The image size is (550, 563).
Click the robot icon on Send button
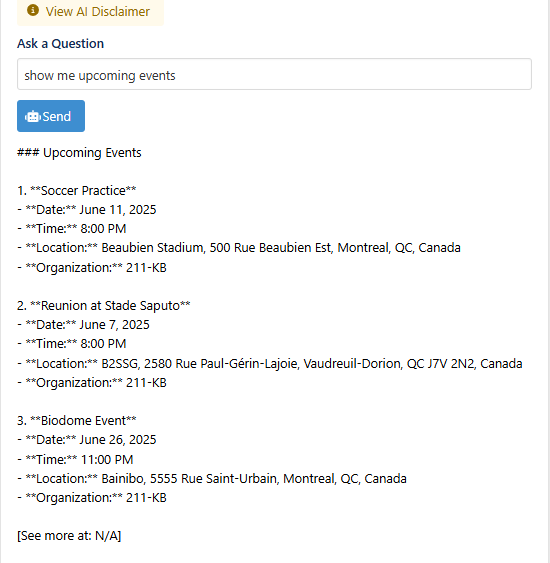coord(33,117)
